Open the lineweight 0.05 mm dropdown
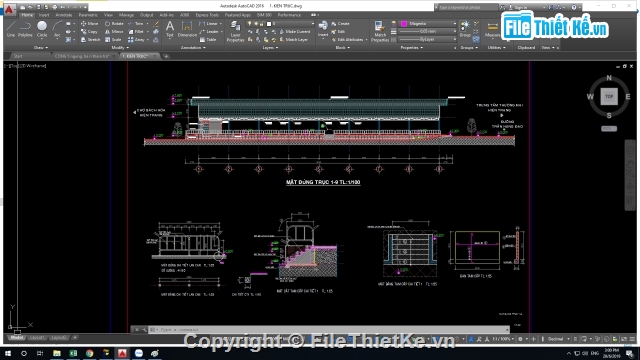 [428, 31]
